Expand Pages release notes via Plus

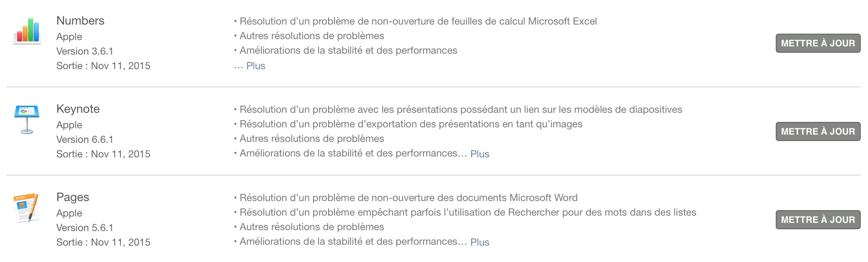479,242
